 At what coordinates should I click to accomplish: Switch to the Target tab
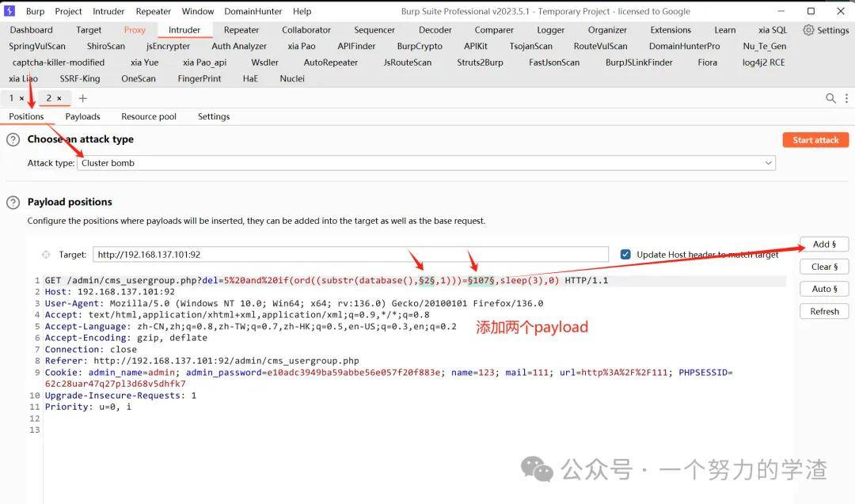click(x=89, y=30)
